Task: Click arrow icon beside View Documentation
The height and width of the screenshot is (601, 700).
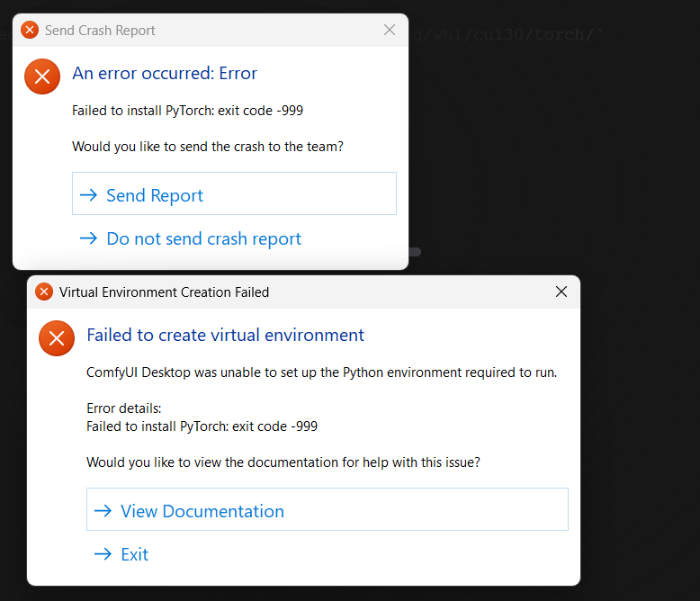Action: click(103, 511)
